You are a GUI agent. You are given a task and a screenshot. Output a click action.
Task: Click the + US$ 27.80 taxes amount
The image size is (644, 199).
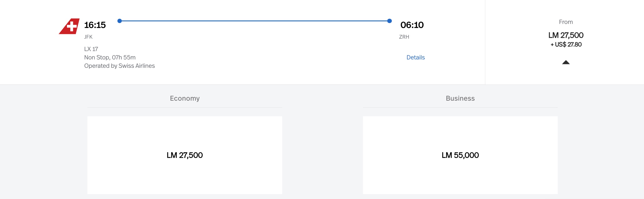[x=566, y=44]
